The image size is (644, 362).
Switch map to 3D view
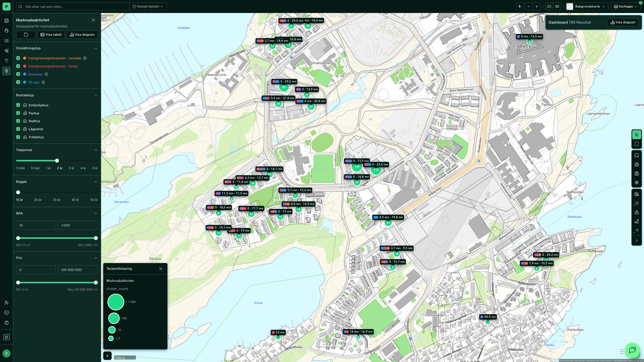(x=557, y=7)
